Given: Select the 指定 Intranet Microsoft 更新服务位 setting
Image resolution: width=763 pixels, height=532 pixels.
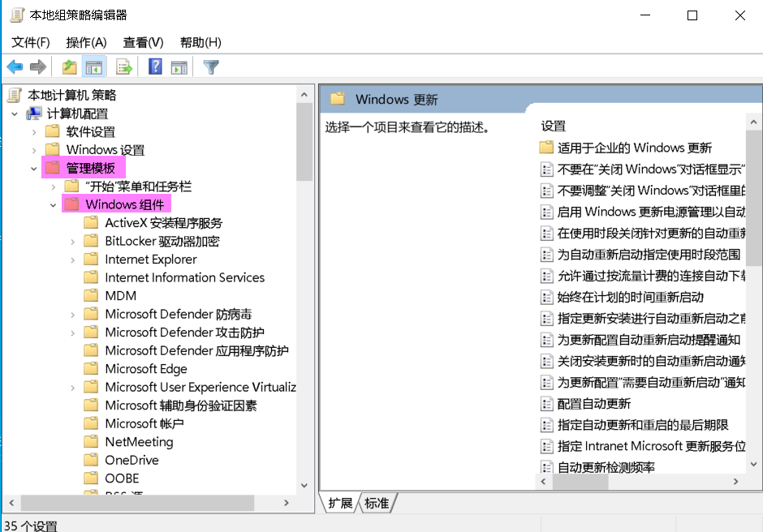Looking at the screenshot, I should tap(651, 446).
